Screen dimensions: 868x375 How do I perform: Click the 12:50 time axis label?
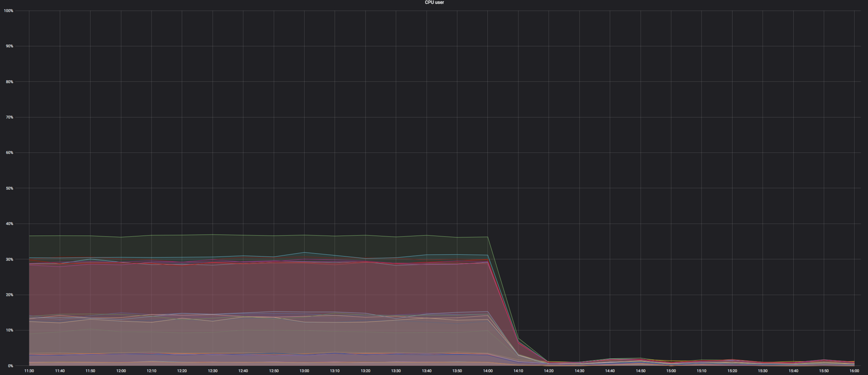(x=274, y=371)
